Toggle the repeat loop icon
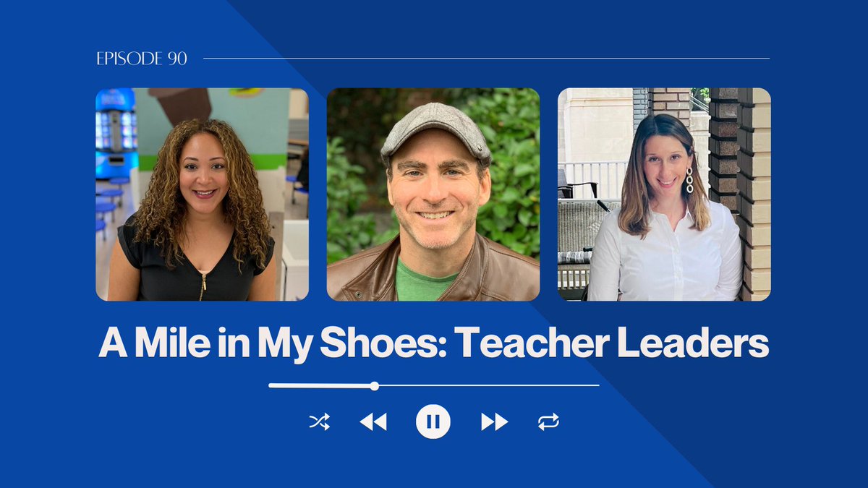 (548, 421)
